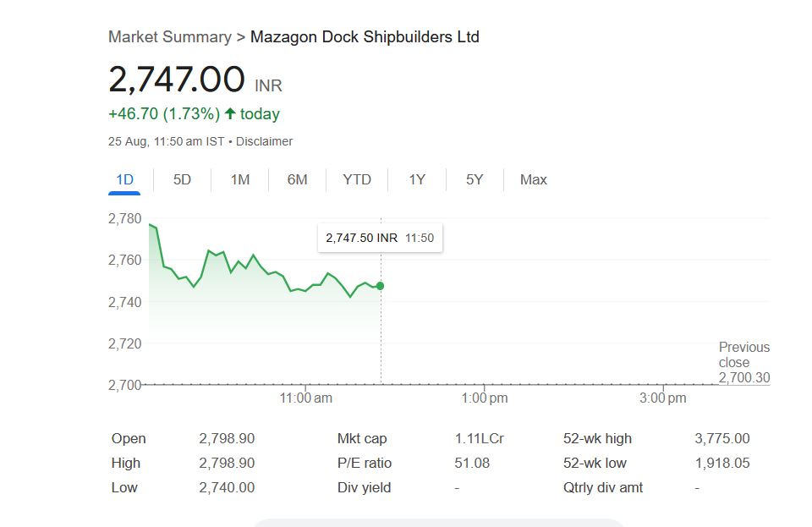Select the Max range tab
Viewport: 812px width, 527px height.
534,179
